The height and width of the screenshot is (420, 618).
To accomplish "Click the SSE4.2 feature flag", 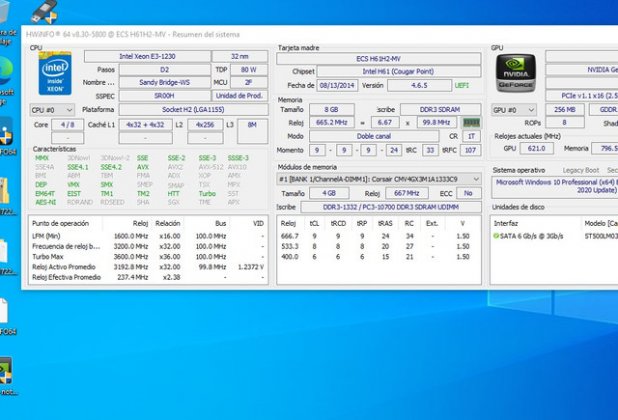I will tap(111, 167).
